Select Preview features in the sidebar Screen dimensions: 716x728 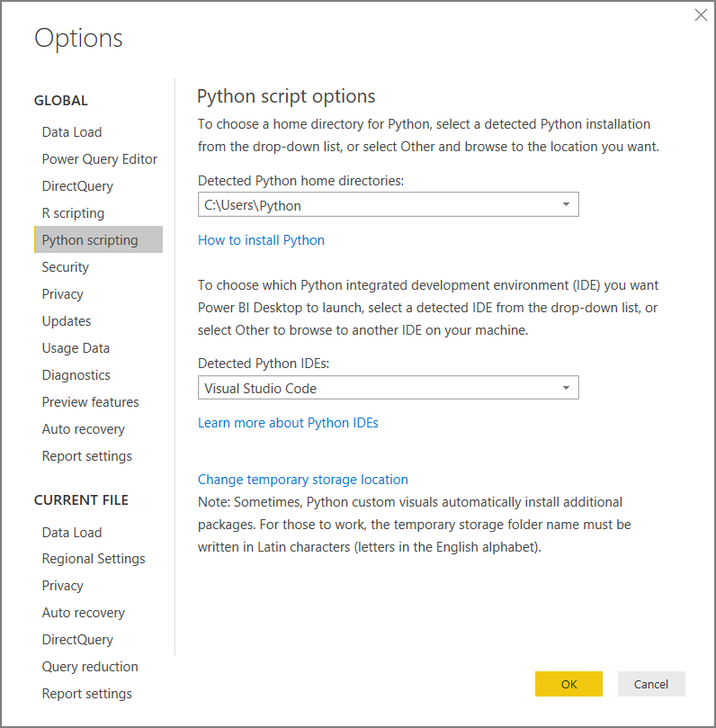[90, 401]
